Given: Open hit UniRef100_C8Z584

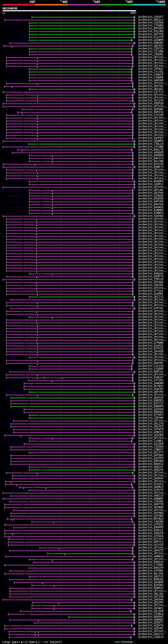Looking at the screenshot, I should [151, 23].
